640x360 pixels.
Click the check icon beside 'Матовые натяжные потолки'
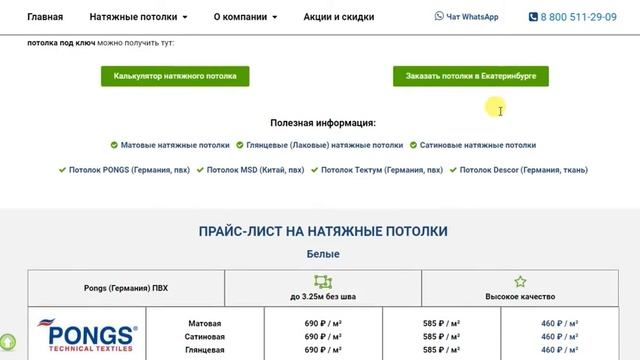pos(114,145)
